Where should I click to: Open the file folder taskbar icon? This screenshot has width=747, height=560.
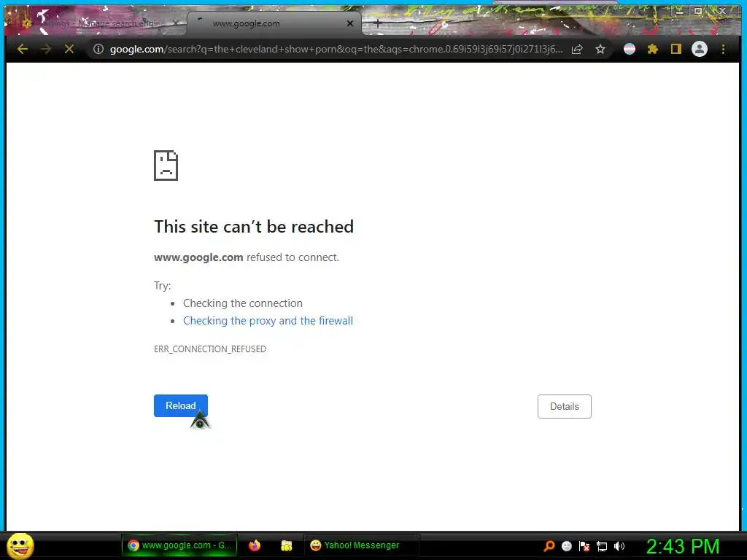pyautogui.click(x=286, y=545)
